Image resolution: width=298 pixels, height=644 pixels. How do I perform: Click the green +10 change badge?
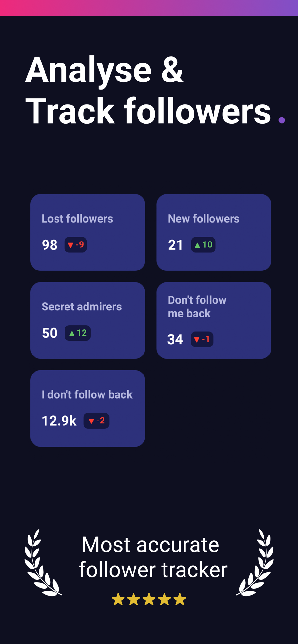(203, 245)
